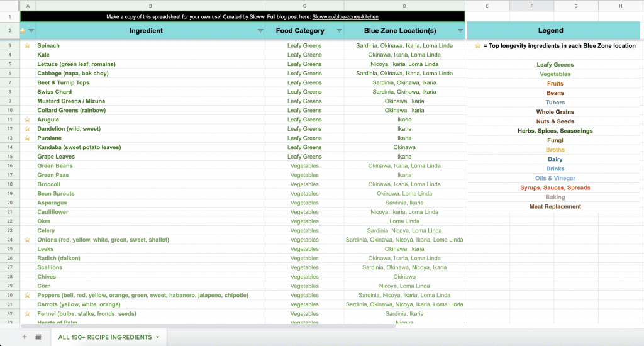Click the add new sheet plus icon

25,337
